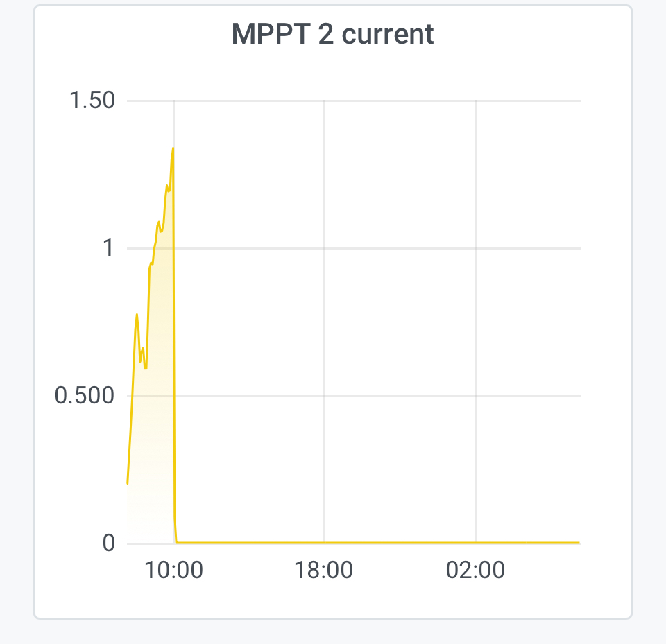666x644 pixels.
Task: Click the 0 y-axis label
Action: tap(108, 543)
